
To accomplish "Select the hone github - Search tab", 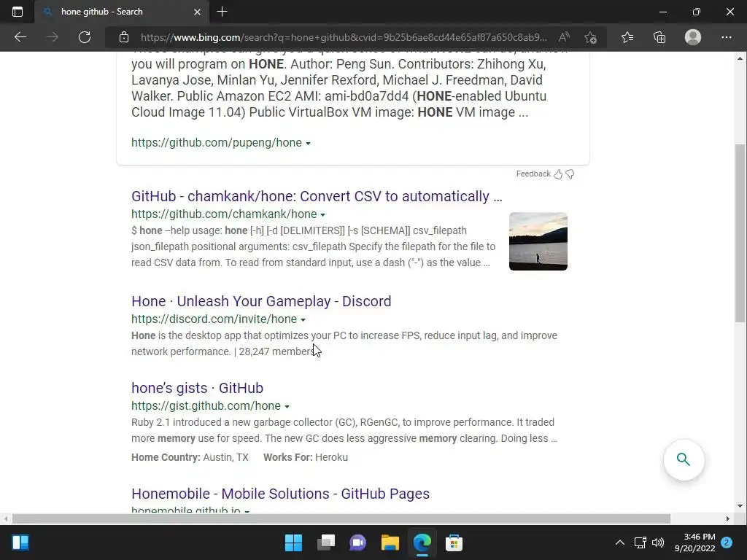I will (122, 12).
